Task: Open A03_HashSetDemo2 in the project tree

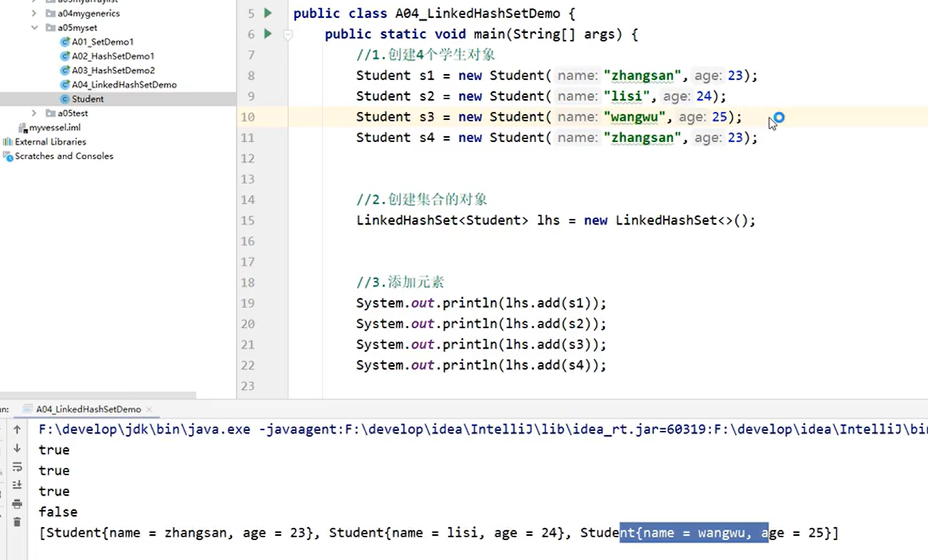Action: click(113, 71)
